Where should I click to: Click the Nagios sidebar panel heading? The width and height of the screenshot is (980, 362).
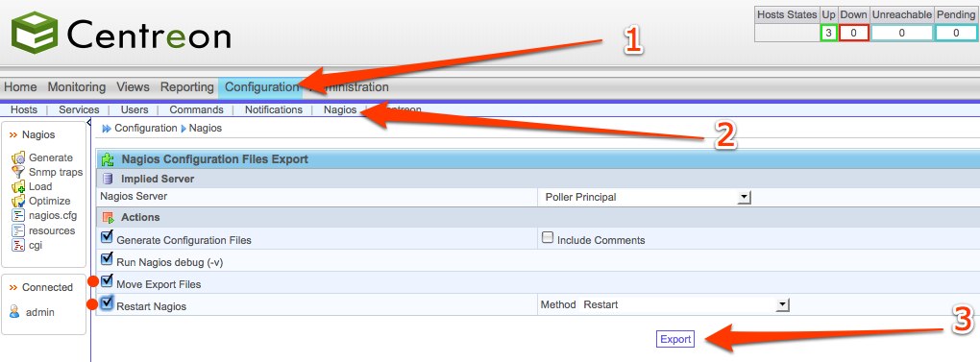38,134
